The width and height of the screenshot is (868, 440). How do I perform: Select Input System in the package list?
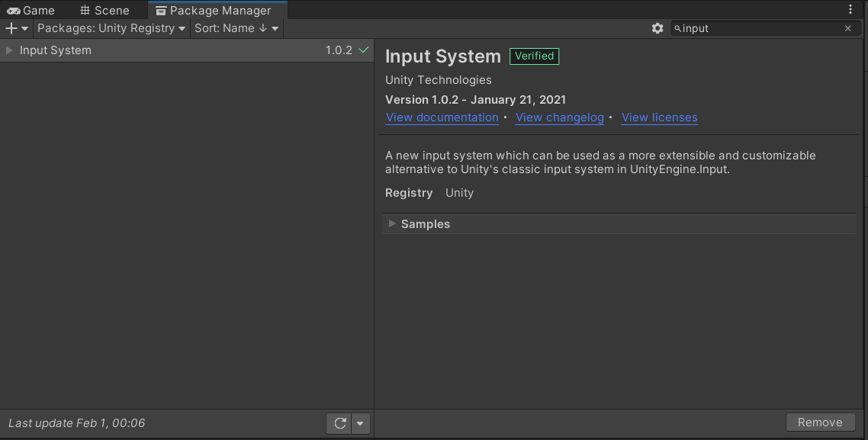[187, 50]
